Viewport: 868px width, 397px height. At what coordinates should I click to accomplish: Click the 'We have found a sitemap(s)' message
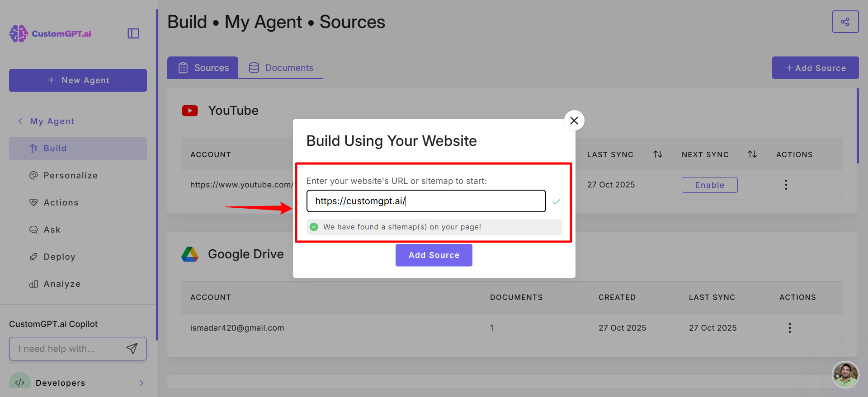pos(434,227)
